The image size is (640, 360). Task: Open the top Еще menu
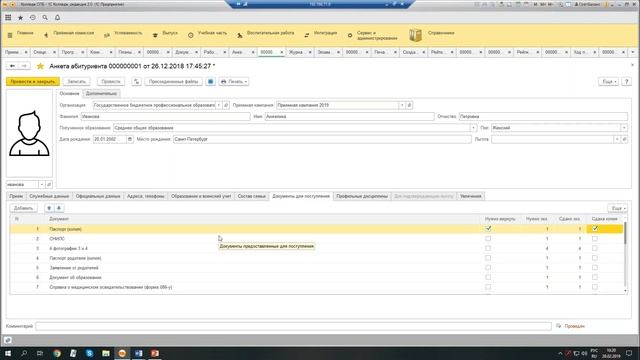608,82
